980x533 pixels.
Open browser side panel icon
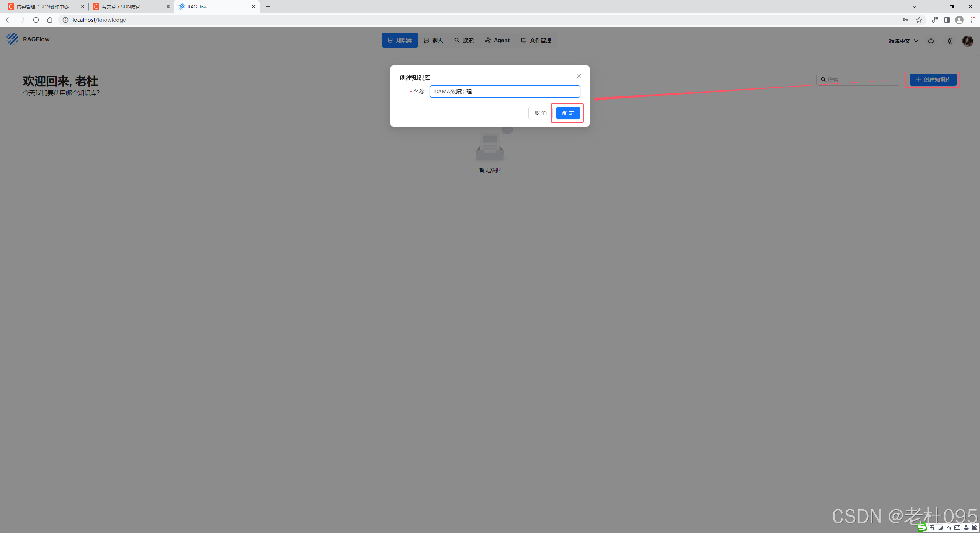947,20
